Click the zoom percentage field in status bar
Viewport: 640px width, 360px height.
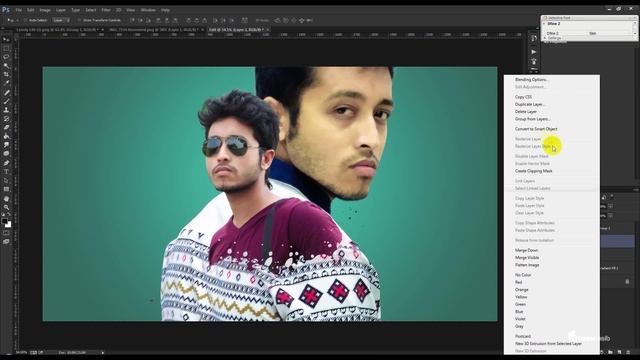[21, 352]
